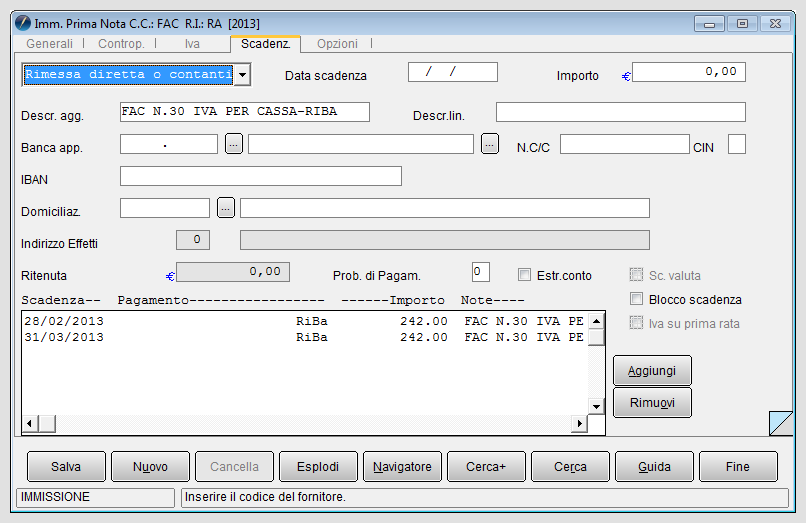
Task: Focus the IBAN input field
Action: point(261,176)
